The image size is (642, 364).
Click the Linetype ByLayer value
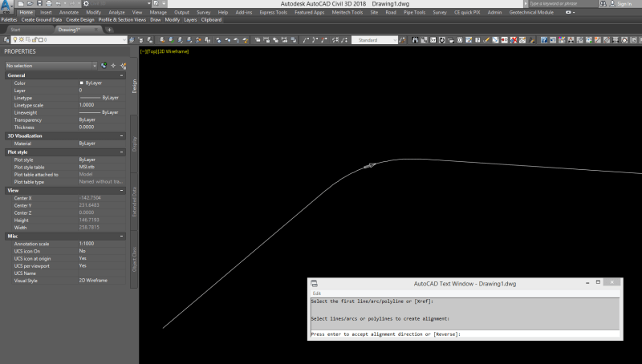click(102, 98)
